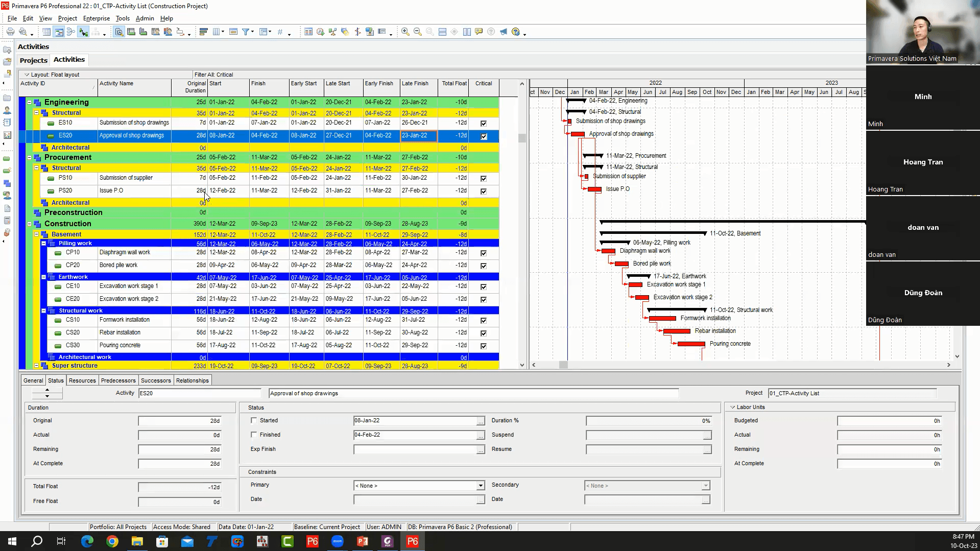Screen dimensions: 980x551
Task: Toggle the Finished checkbox
Action: click(254, 435)
